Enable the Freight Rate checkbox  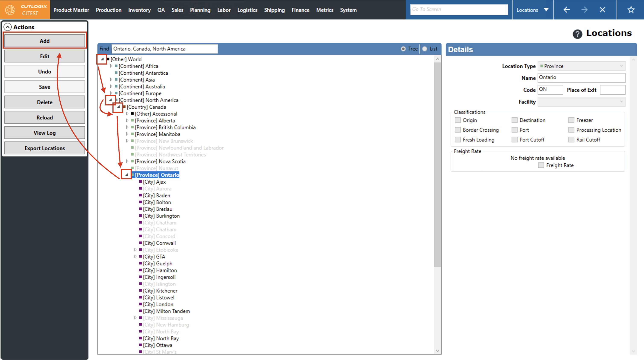coord(541,165)
